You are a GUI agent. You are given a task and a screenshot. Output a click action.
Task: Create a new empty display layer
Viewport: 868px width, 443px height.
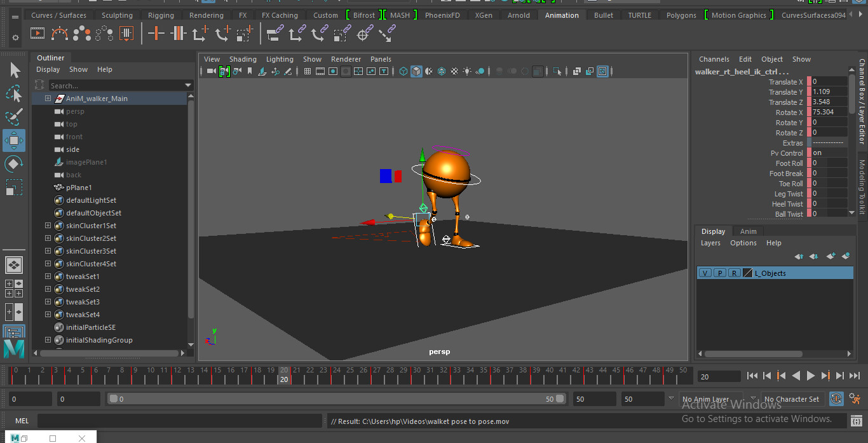click(x=831, y=256)
